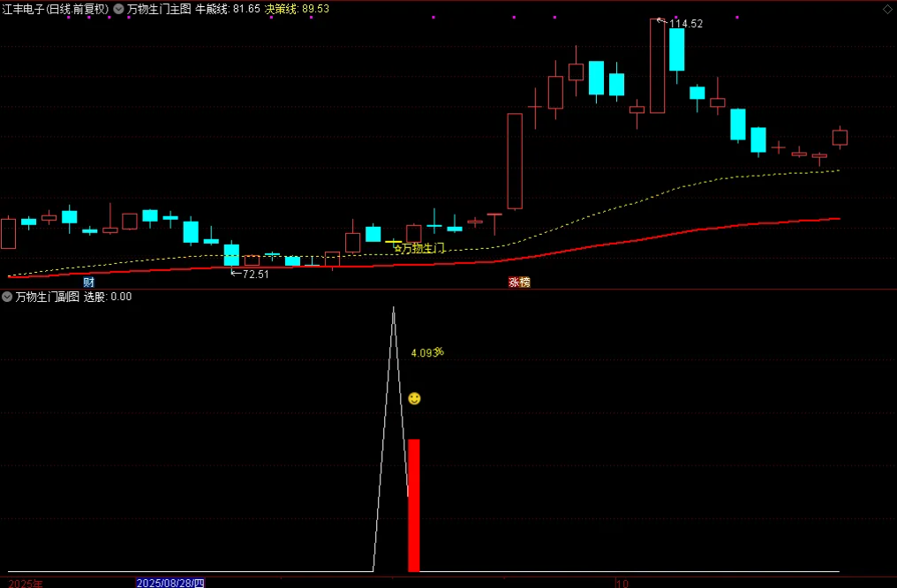
Task: Click the 2025/08/28/四 date marker
Action: point(170,583)
